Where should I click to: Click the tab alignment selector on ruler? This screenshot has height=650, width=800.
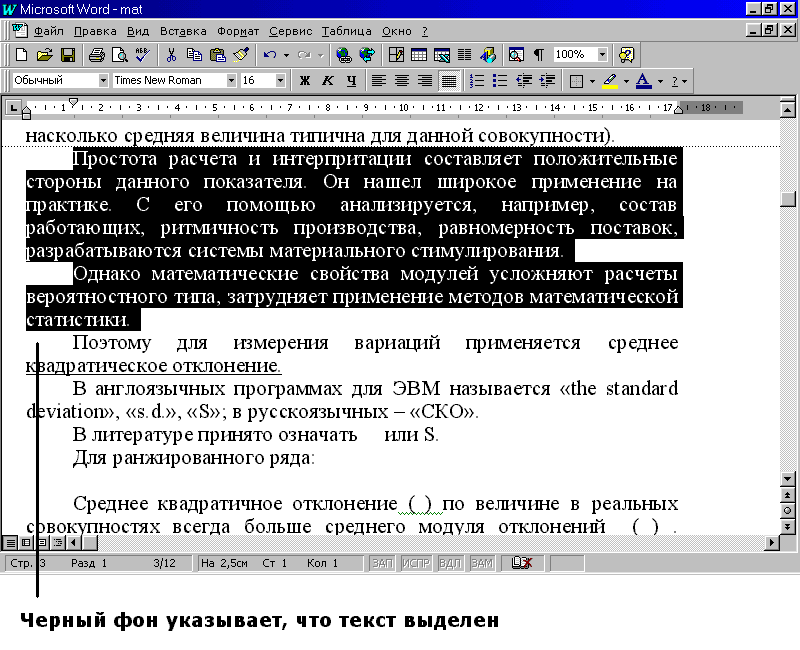coord(13,108)
